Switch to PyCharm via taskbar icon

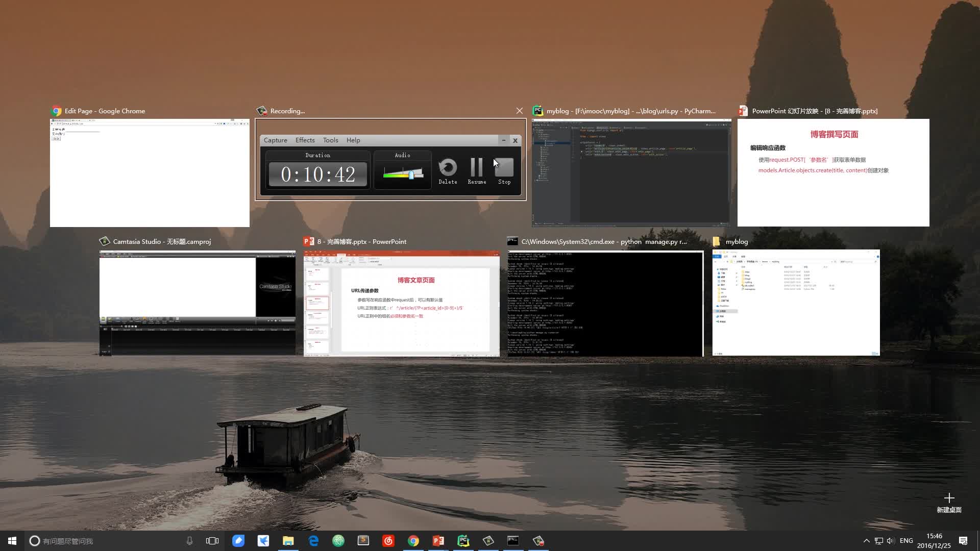463,541
